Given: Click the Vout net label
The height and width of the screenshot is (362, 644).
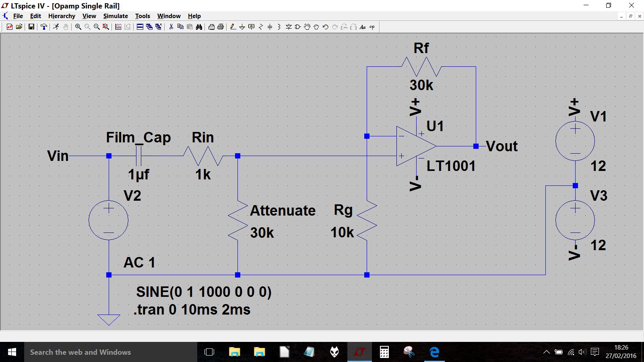Looking at the screenshot, I should 502,146.
